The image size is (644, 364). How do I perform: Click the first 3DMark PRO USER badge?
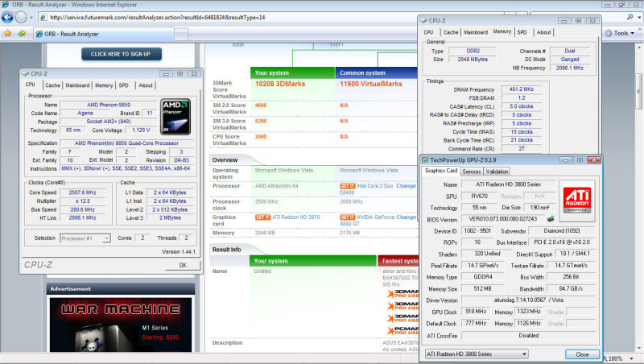click(x=402, y=293)
